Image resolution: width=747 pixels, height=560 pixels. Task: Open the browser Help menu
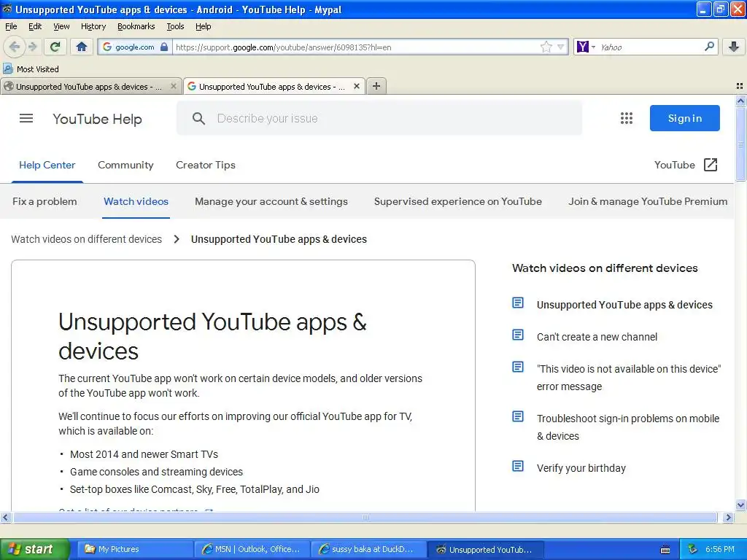point(203,26)
